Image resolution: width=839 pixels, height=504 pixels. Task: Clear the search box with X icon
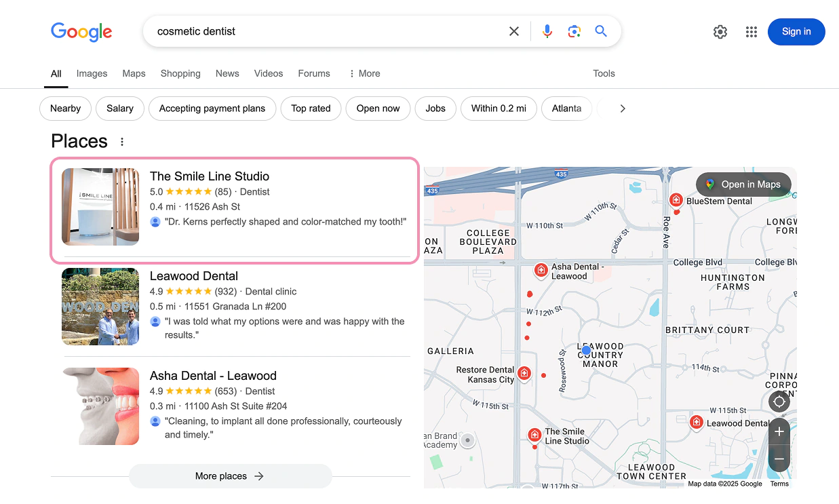(x=514, y=31)
